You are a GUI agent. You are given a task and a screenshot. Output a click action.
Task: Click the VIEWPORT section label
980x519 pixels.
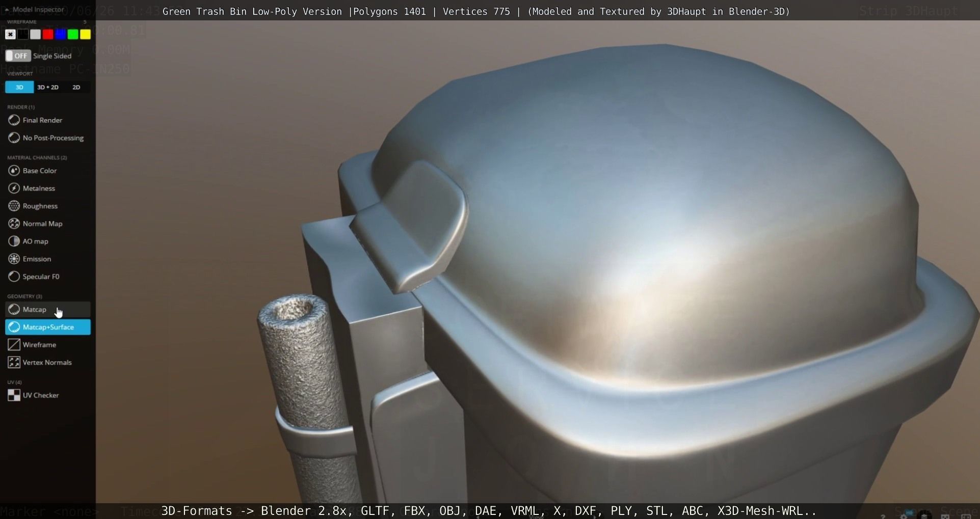20,74
